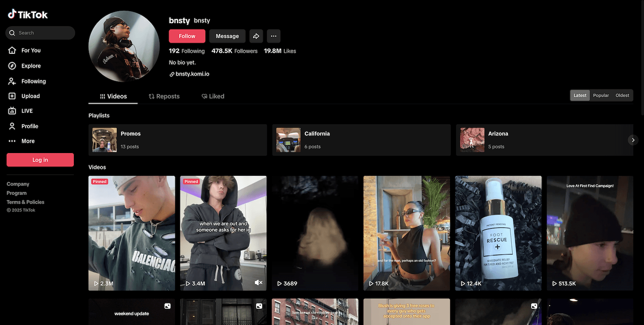Click the TikTok logo
This screenshot has height=325, width=644.
(x=28, y=15)
